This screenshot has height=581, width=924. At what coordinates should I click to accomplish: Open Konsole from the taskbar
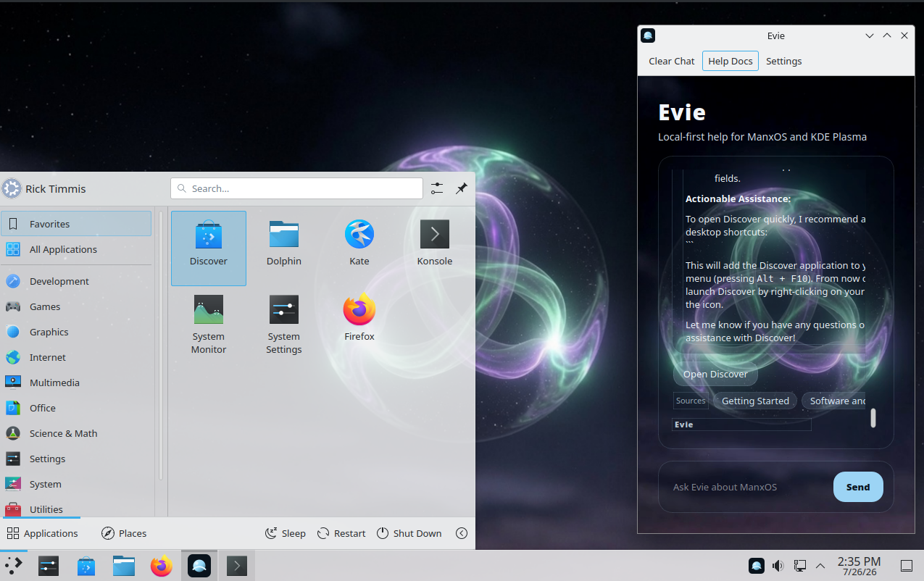[237, 566]
